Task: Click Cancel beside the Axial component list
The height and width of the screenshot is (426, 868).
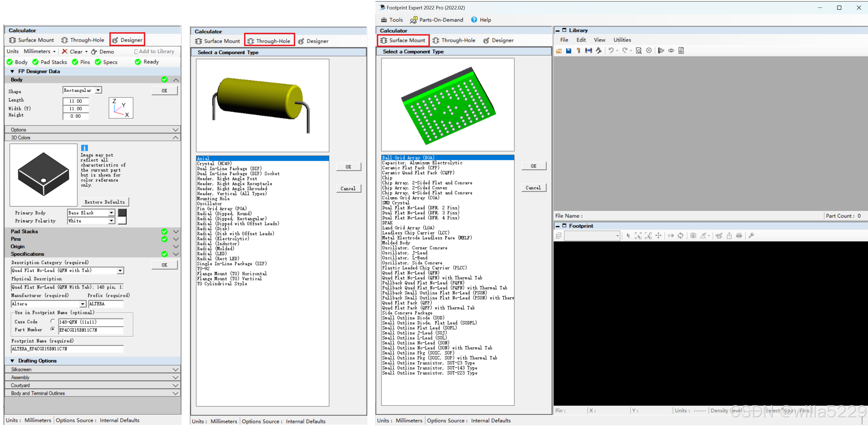Action: pyautogui.click(x=348, y=189)
